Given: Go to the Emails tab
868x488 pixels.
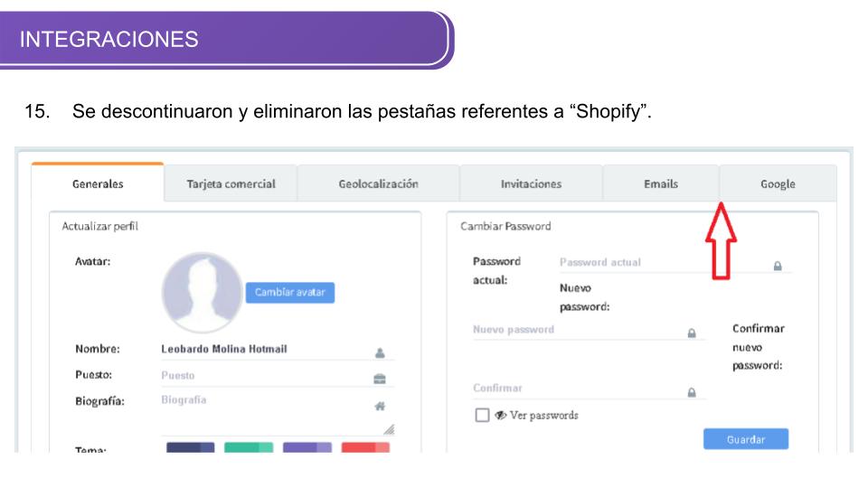Looking at the screenshot, I should click(660, 183).
